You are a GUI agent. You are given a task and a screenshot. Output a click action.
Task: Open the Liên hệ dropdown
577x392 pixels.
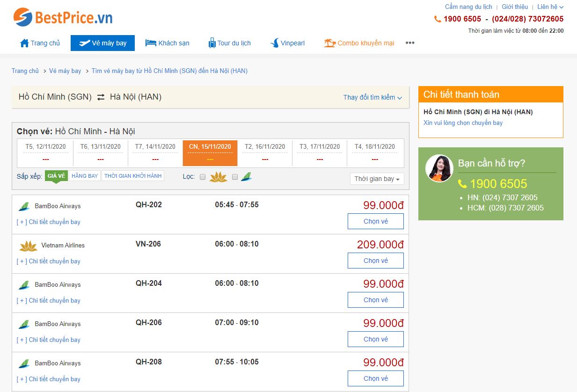coord(550,7)
